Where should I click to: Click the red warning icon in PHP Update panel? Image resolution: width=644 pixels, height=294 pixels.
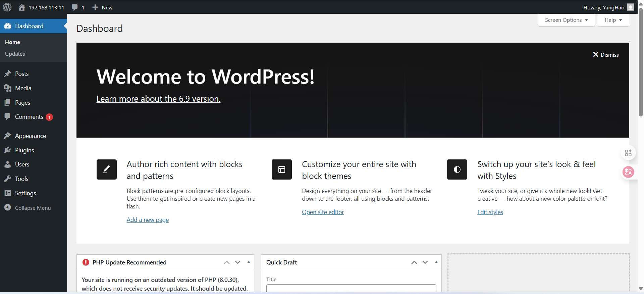(86, 262)
